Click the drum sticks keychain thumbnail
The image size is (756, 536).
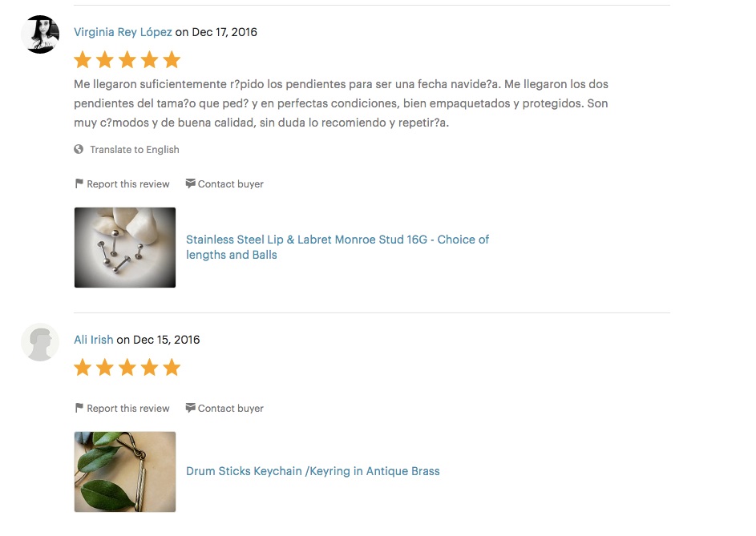point(125,471)
